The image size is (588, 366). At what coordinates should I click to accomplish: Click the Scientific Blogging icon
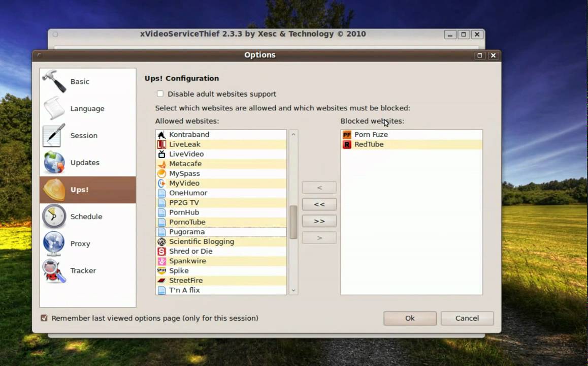click(x=161, y=242)
